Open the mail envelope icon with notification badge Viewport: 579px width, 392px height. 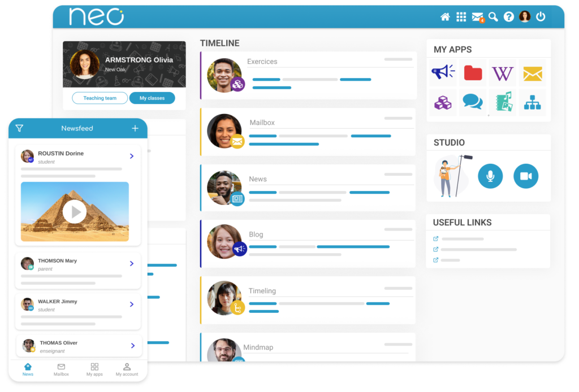pyautogui.click(x=477, y=17)
